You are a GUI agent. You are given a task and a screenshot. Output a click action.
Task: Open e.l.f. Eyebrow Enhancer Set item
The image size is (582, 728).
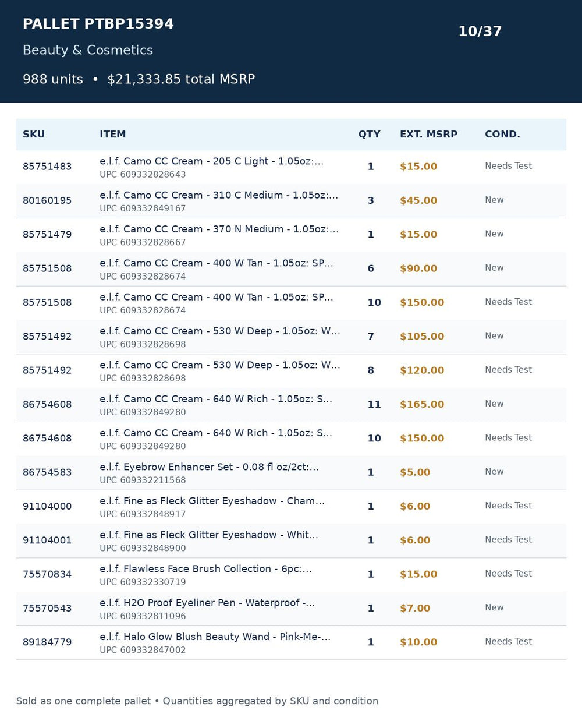pyautogui.click(x=209, y=467)
